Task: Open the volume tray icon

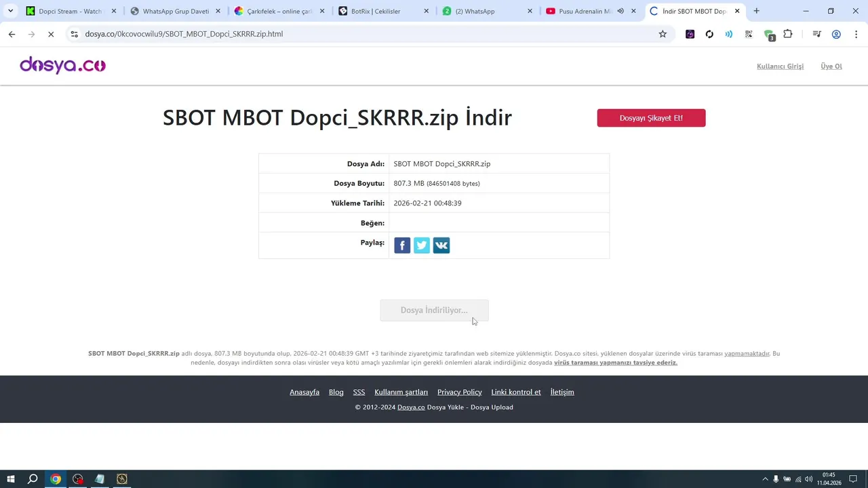Action: point(809,479)
